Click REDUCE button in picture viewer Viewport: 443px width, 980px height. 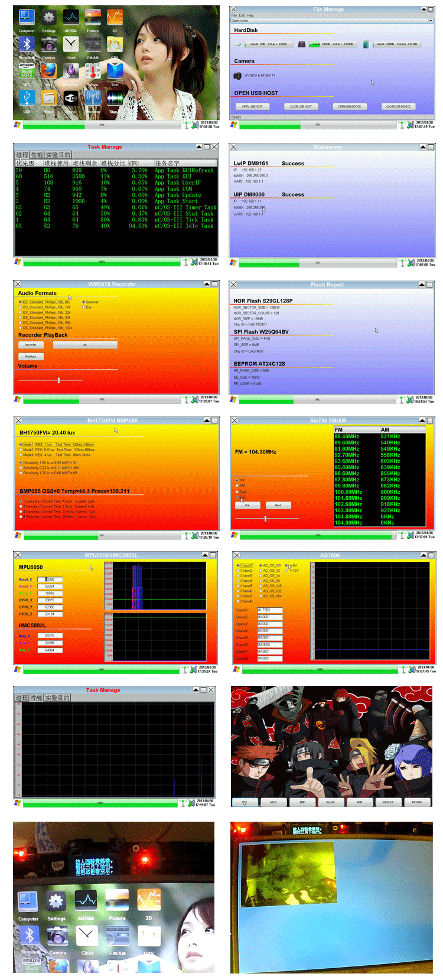coord(388,802)
